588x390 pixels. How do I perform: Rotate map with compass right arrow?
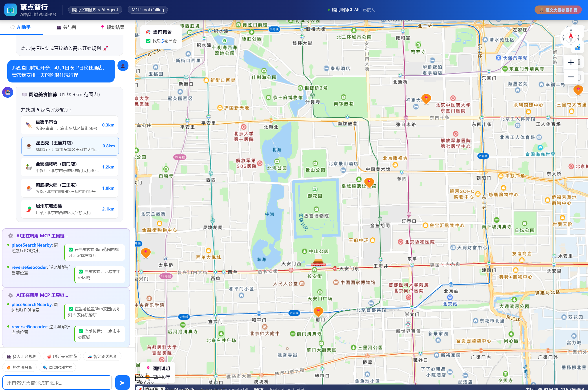pos(579,38)
